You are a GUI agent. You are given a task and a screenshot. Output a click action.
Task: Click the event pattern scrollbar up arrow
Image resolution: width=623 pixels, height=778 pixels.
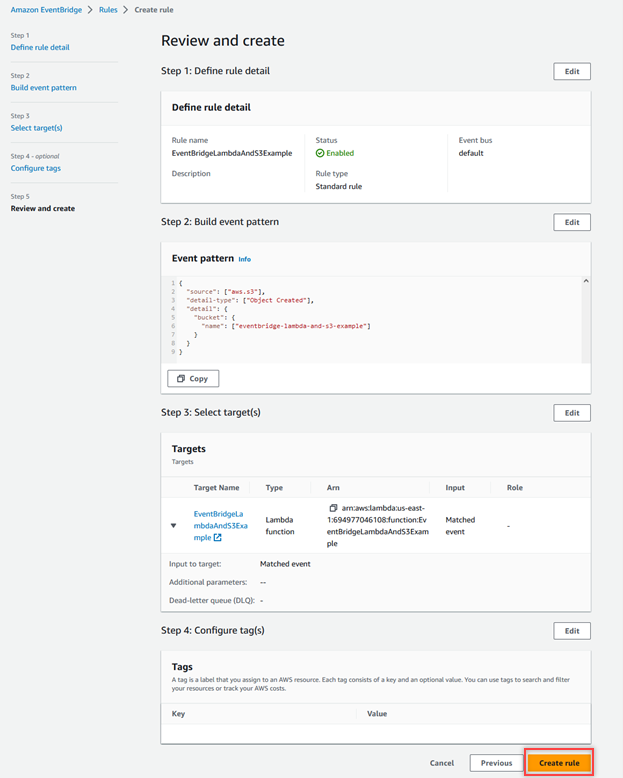point(586,281)
